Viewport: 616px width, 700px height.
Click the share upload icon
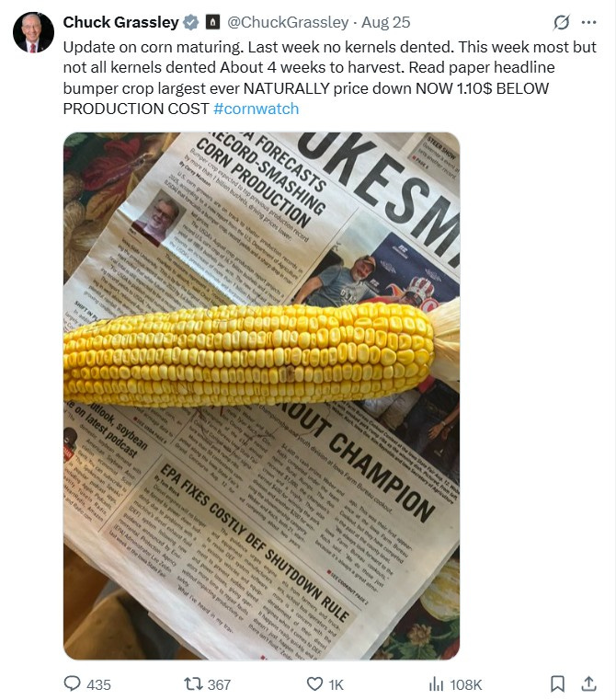[x=588, y=683]
